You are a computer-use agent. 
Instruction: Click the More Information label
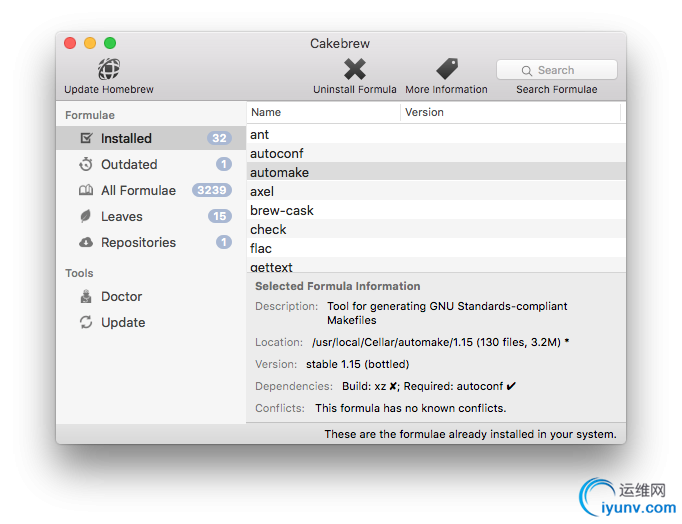click(446, 90)
